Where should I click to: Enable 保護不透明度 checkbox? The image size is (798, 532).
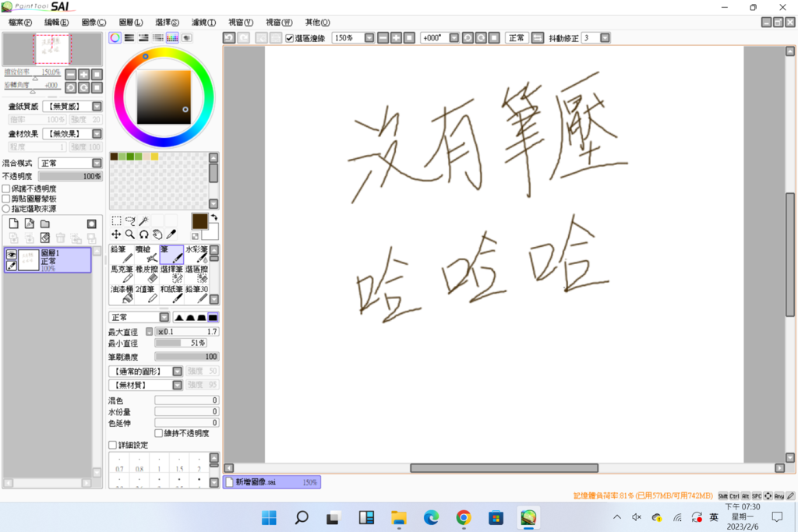[x=6, y=188]
